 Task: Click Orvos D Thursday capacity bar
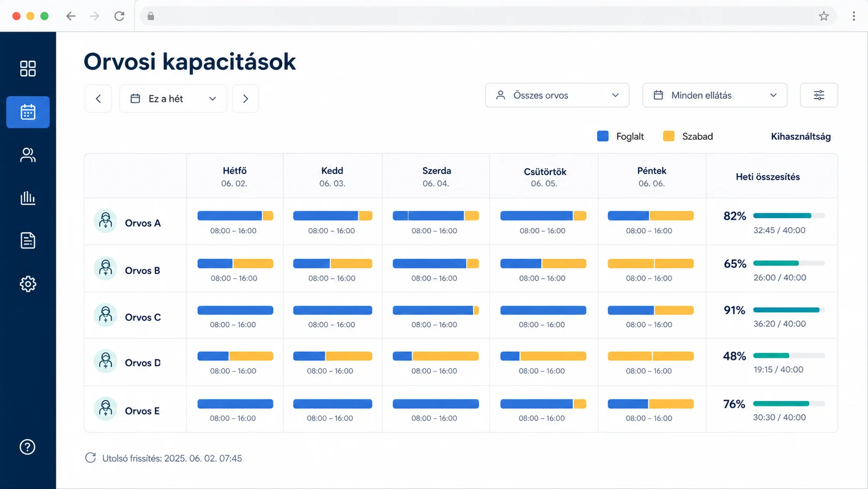pyautogui.click(x=543, y=356)
